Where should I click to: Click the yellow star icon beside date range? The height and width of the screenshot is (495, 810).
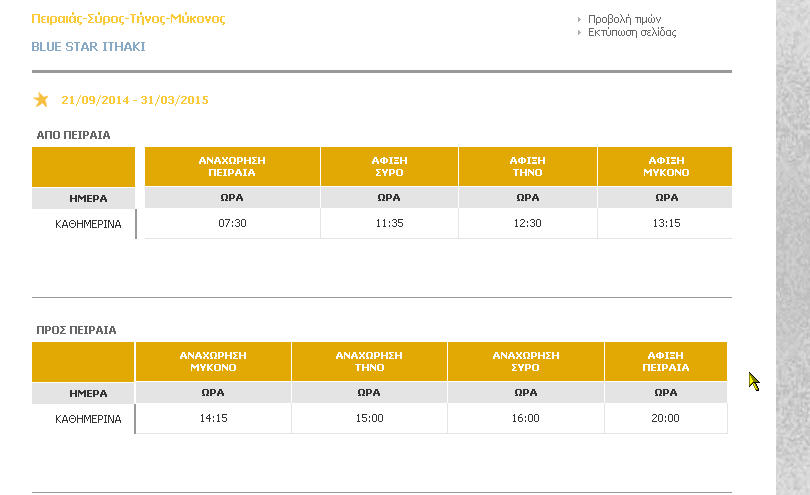41,99
